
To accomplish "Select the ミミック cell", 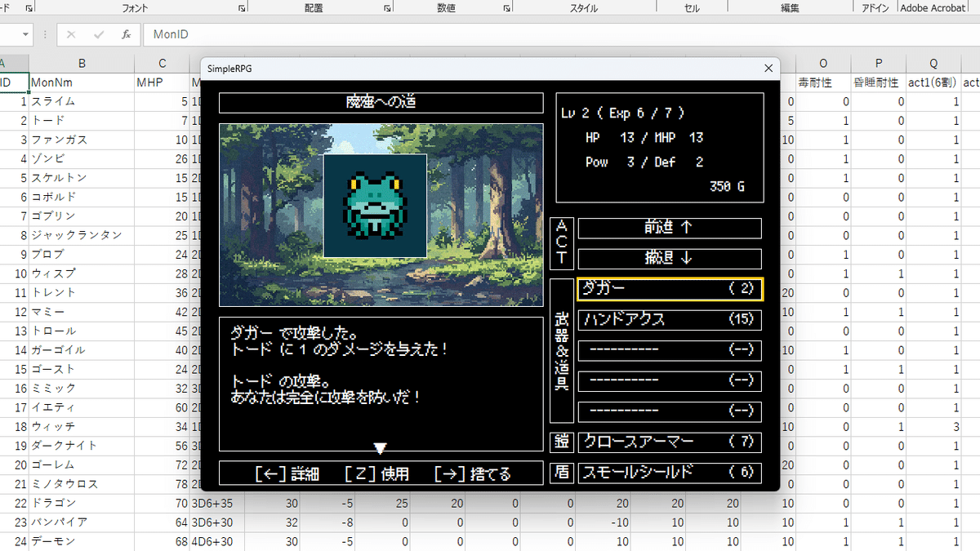I will pos(82,388).
